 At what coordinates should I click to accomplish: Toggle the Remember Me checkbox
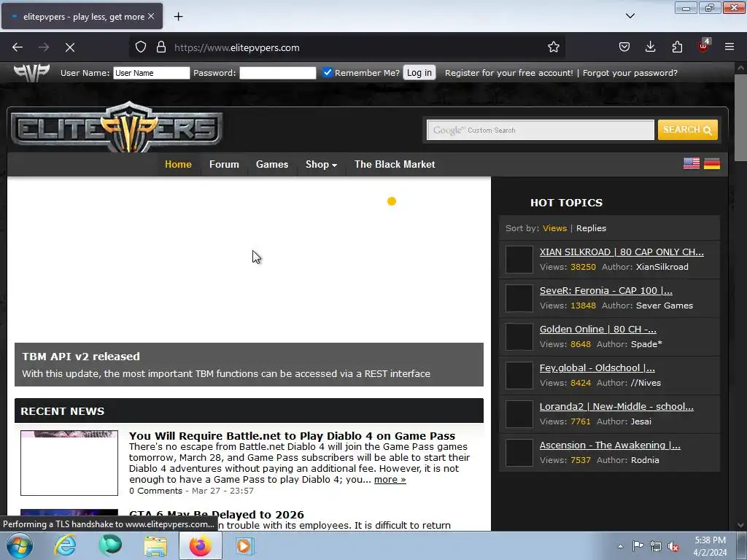click(x=328, y=72)
